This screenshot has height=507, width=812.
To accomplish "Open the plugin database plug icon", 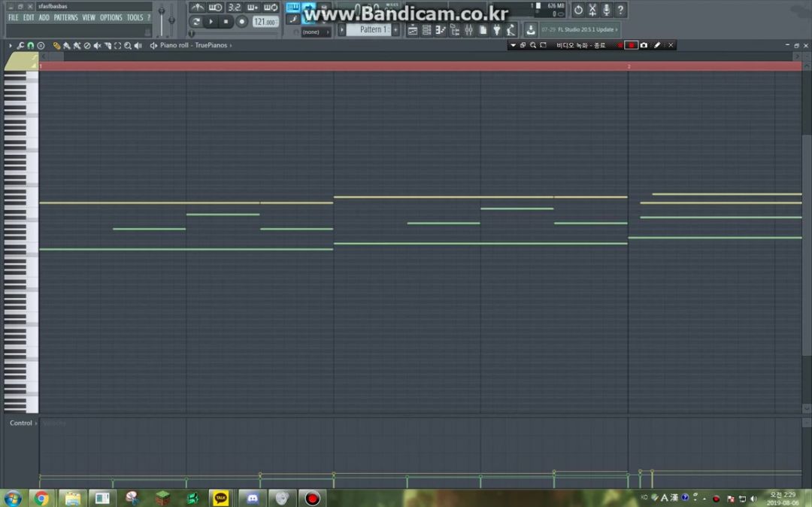I will [496, 30].
